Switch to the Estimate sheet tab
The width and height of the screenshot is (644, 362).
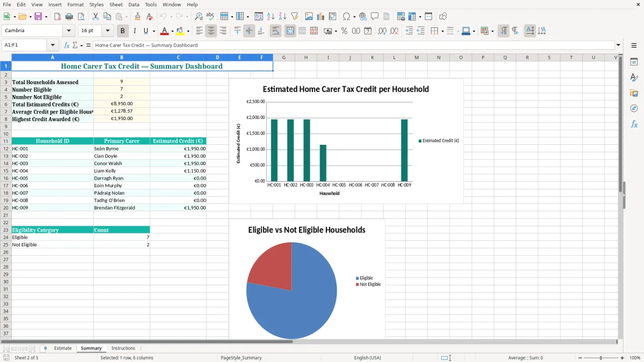[x=63, y=349]
